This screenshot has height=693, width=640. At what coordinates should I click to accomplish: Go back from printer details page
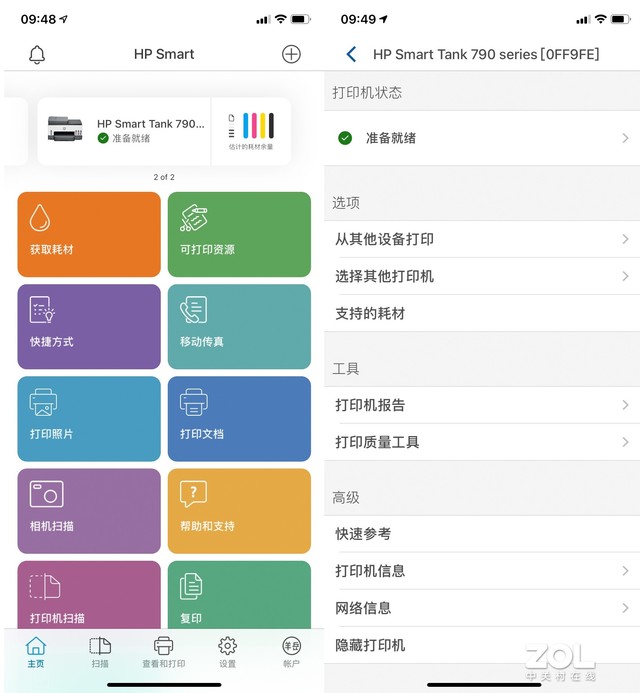coord(351,54)
